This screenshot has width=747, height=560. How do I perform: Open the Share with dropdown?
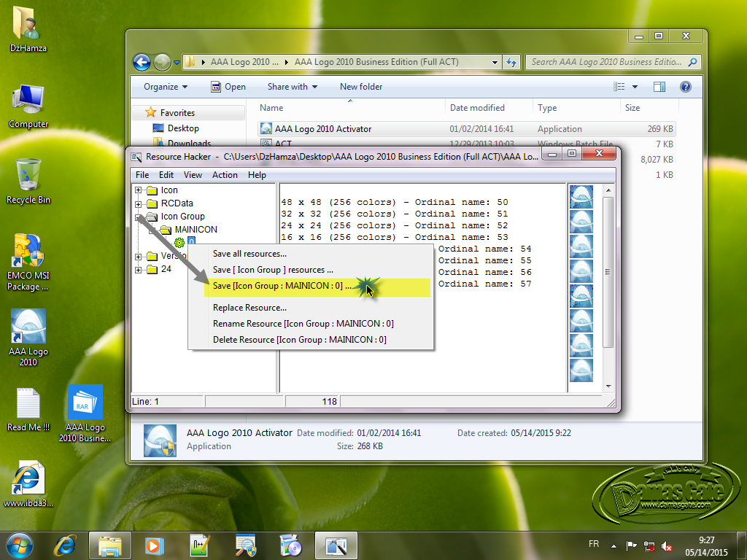tap(293, 87)
